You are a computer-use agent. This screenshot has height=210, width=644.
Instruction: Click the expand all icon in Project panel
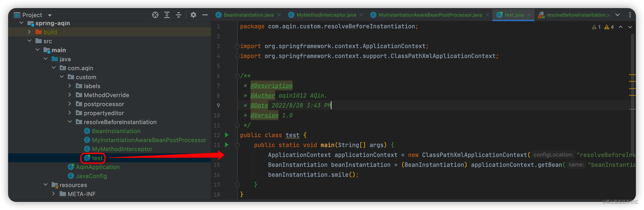click(167, 15)
